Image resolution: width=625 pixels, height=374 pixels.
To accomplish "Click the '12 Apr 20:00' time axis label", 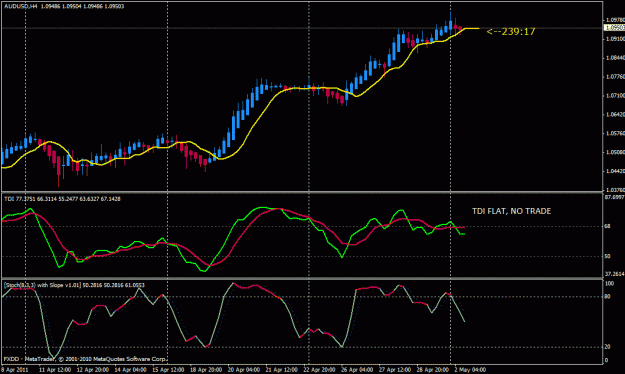I will click(92, 370).
